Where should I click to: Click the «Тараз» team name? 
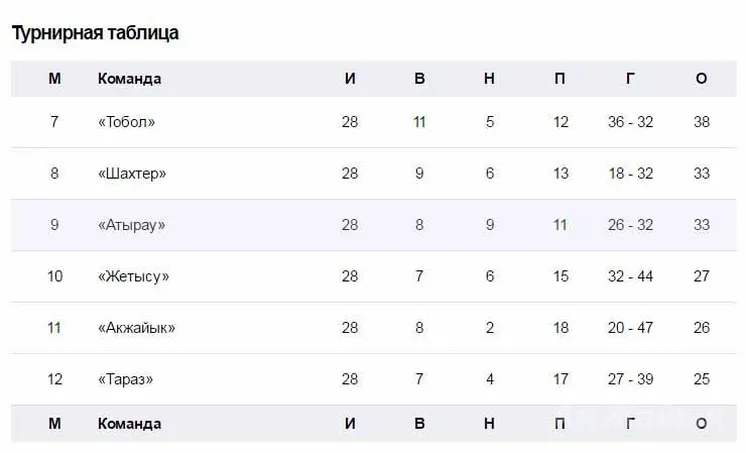point(126,379)
